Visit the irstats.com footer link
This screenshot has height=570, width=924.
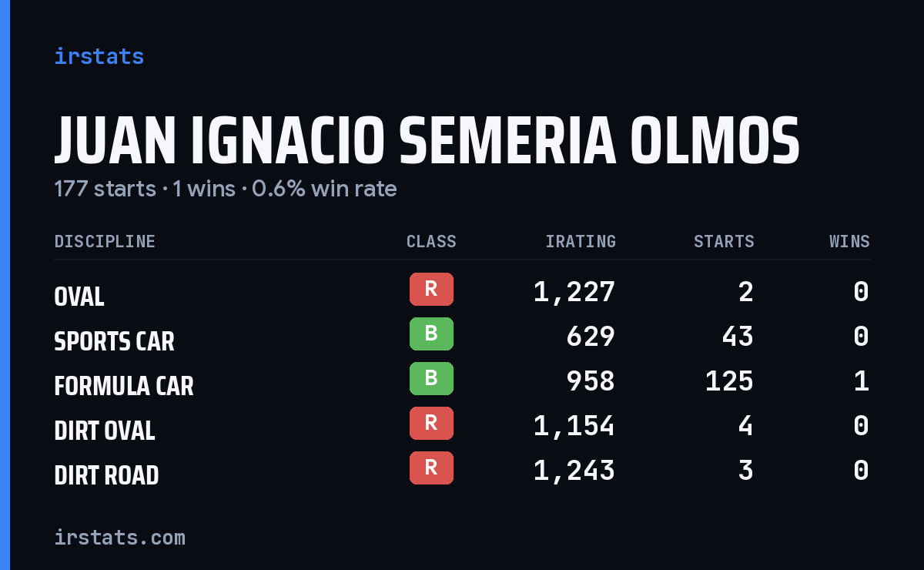pos(120,537)
